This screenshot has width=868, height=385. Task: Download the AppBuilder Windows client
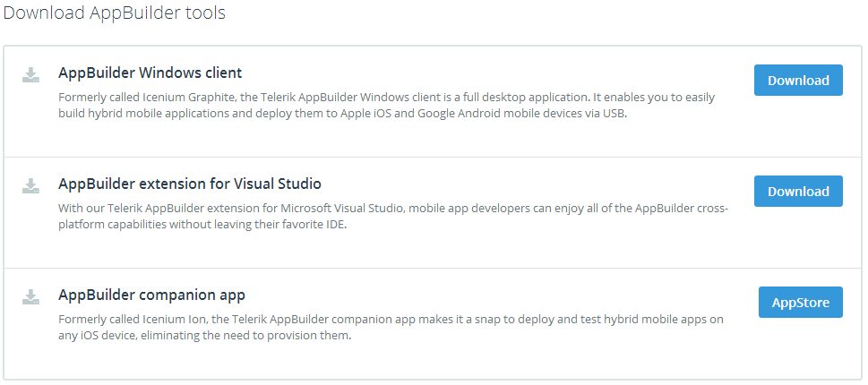pyautogui.click(x=798, y=81)
